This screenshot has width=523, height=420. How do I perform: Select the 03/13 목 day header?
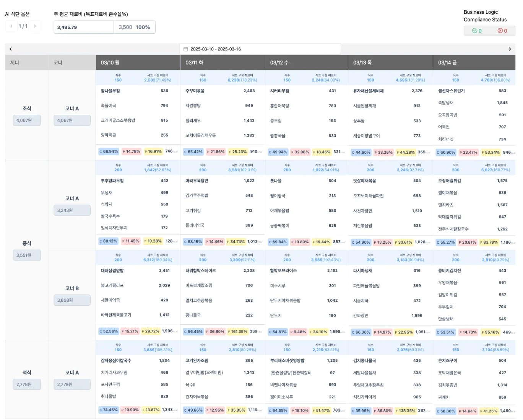pos(390,62)
